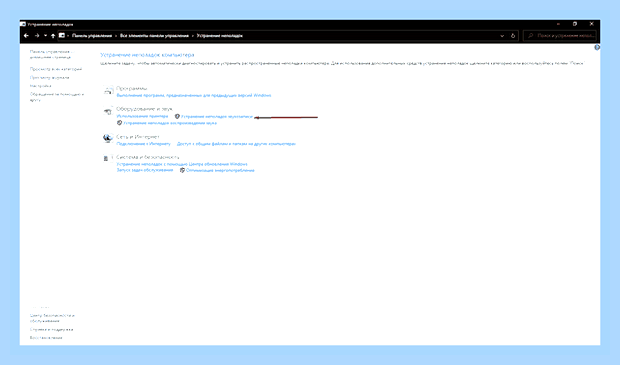Select 'Панель управления' breadcrumb
Screen dimensions: 620x365
click(92, 36)
